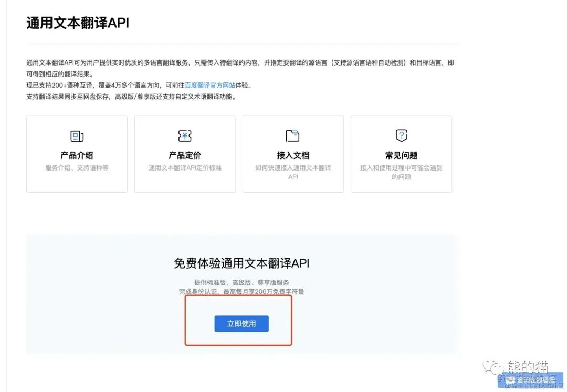The height and width of the screenshot is (392, 567).
Task: Click description 通用文本翻译API定价标准
Action: [x=185, y=167]
